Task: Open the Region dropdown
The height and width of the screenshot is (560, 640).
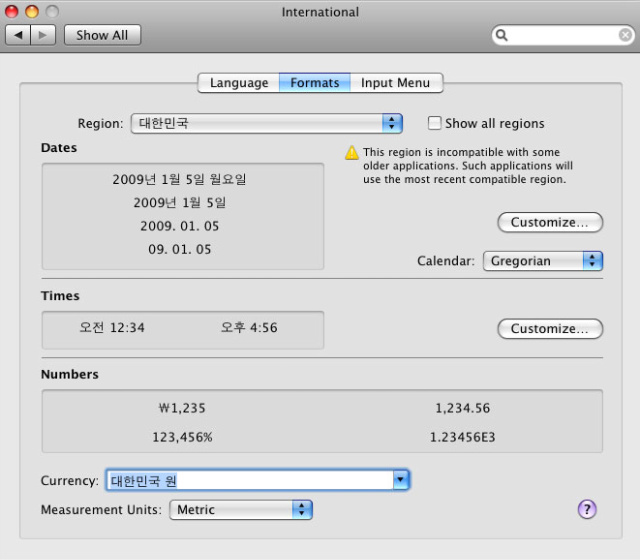Action: pos(267,123)
